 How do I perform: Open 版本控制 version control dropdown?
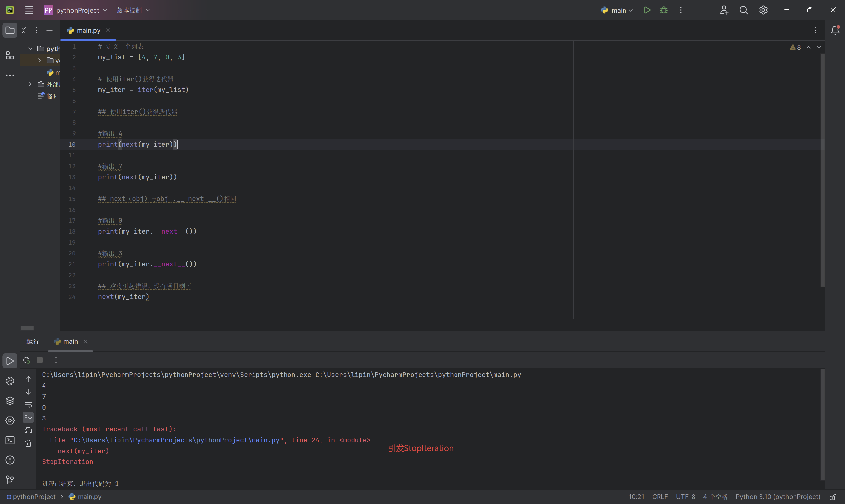pos(133,10)
